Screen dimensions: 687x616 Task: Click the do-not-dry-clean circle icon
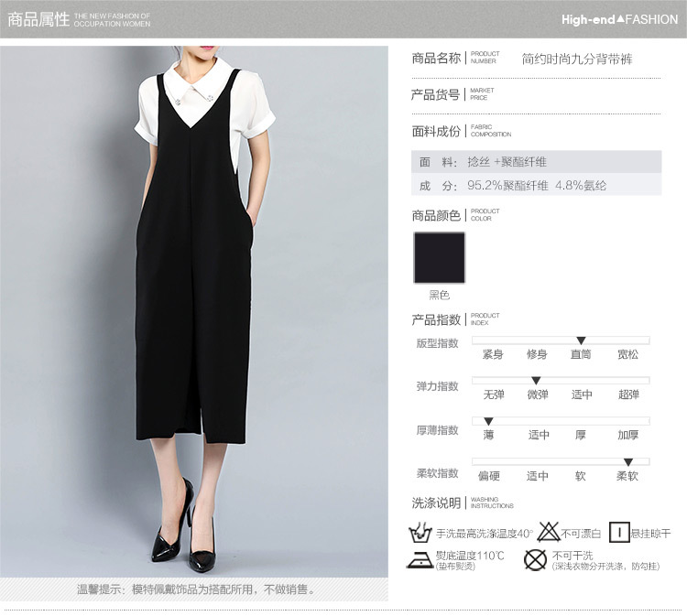click(535, 559)
